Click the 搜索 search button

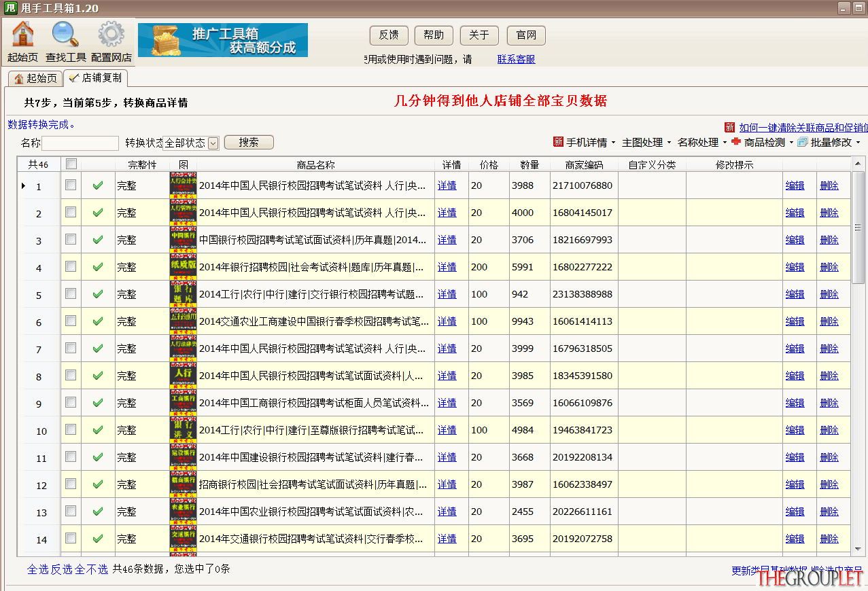pyautogui.click(x=249, y=142)
